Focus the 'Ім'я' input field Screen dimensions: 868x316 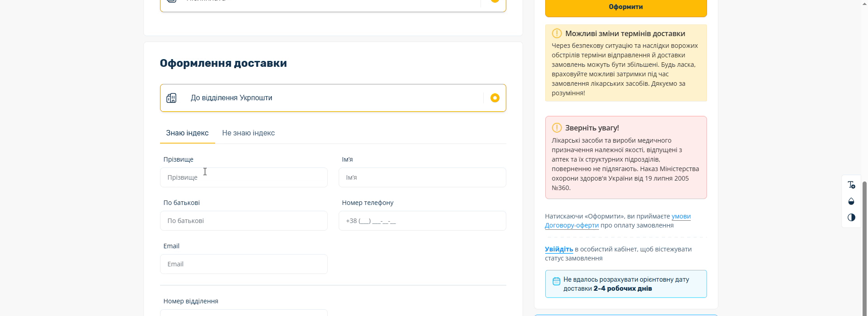tap(422, 177)
